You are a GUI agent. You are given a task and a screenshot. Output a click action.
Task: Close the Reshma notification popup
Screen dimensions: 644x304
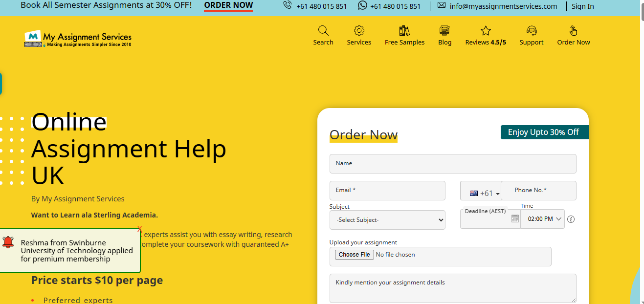click(139, 229)
